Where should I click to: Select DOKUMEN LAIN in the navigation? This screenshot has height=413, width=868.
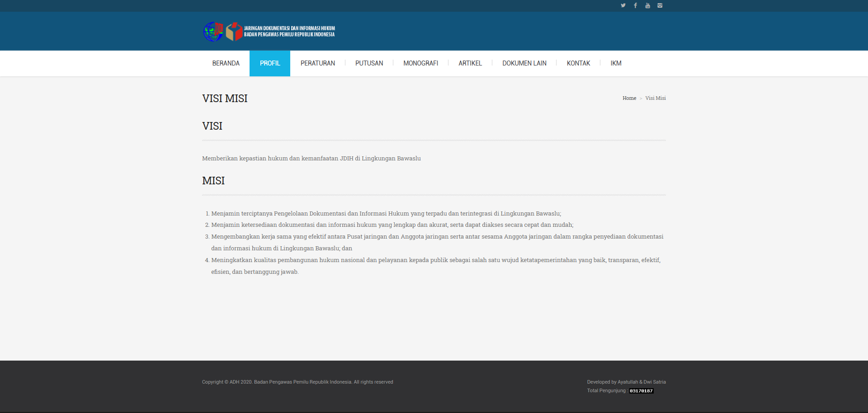click(524, 63)
